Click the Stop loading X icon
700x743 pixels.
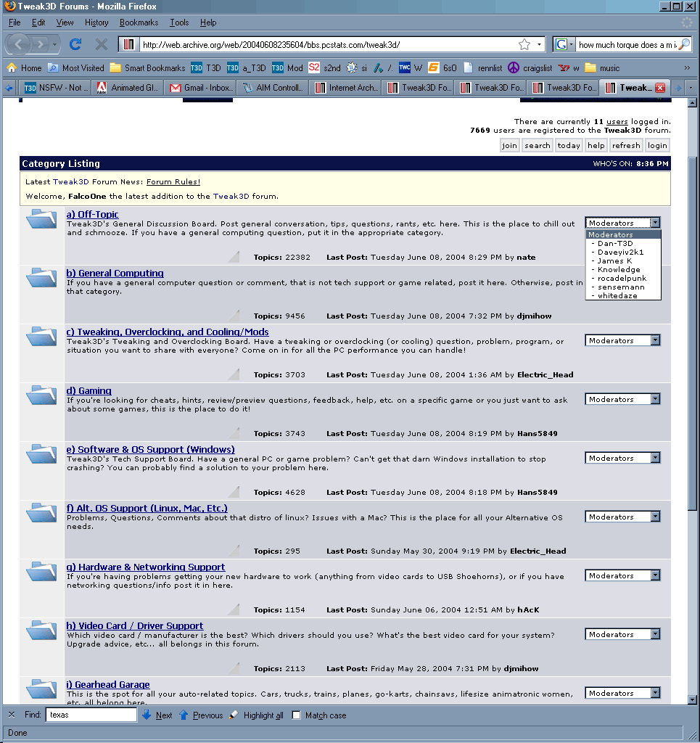click(x=101, y=44)
